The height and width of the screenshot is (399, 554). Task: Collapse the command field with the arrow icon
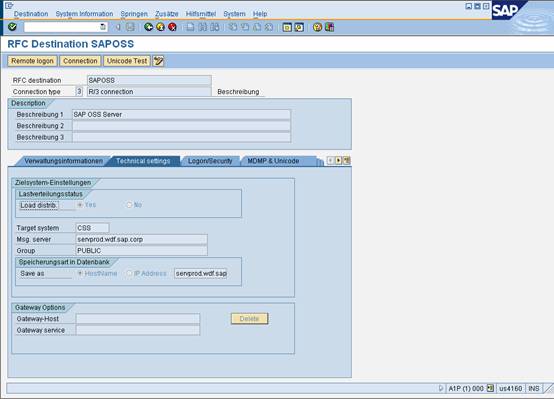click(118, 27)
